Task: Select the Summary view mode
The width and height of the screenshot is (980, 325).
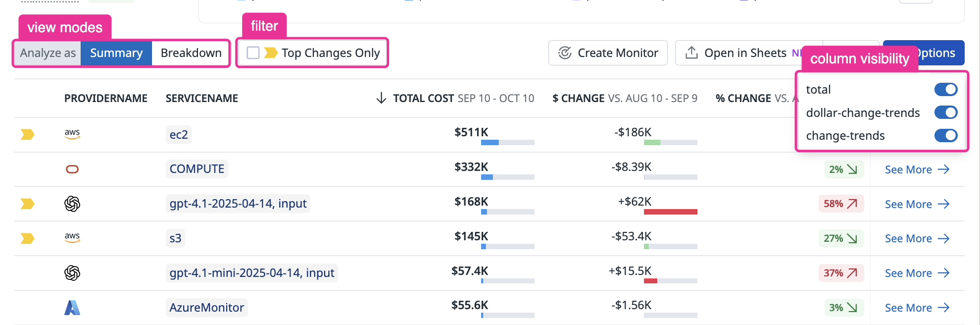Action: point(116,53)
